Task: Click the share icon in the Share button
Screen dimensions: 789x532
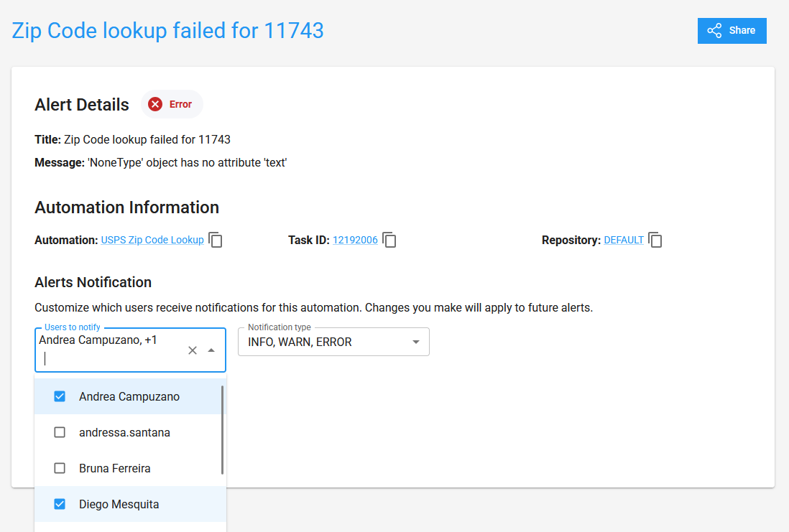Action: (714, 31)
